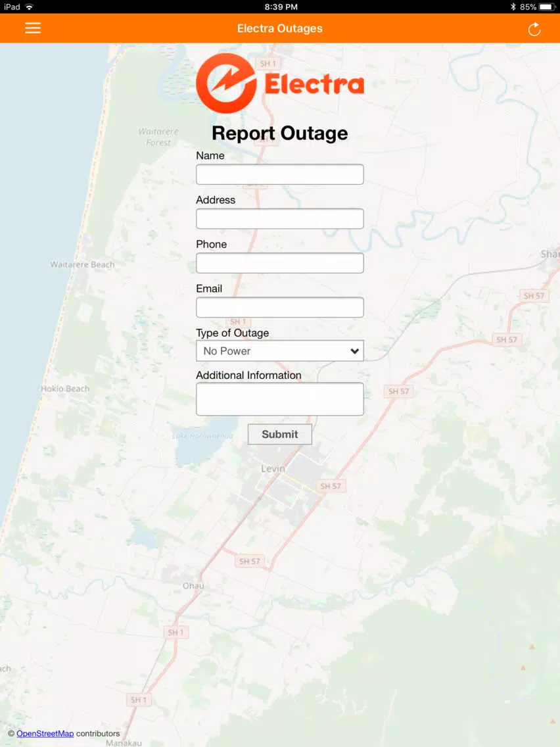Tap the Report Outage heading
Viewport: 560px width, 747px height.
[x=280, y=133]
